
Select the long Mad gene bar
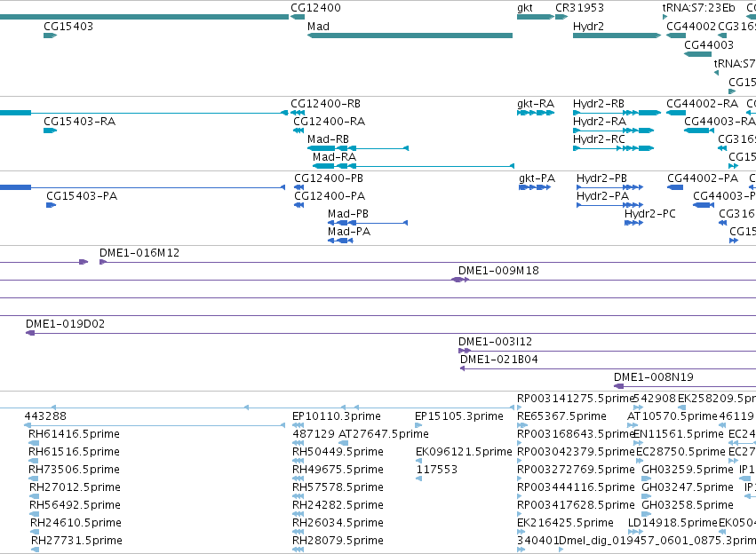410,36
